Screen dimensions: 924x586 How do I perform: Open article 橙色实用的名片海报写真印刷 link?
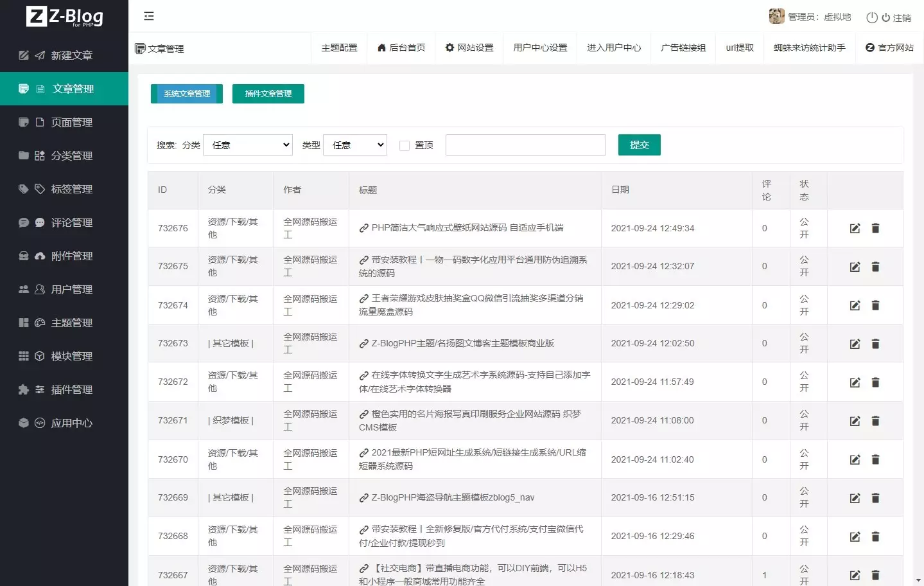470,420
